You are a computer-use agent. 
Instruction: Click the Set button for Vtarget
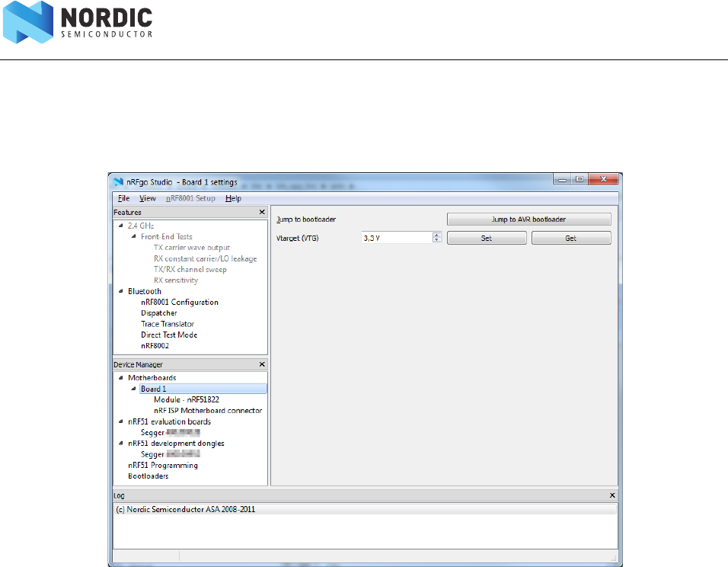[487, 238]
